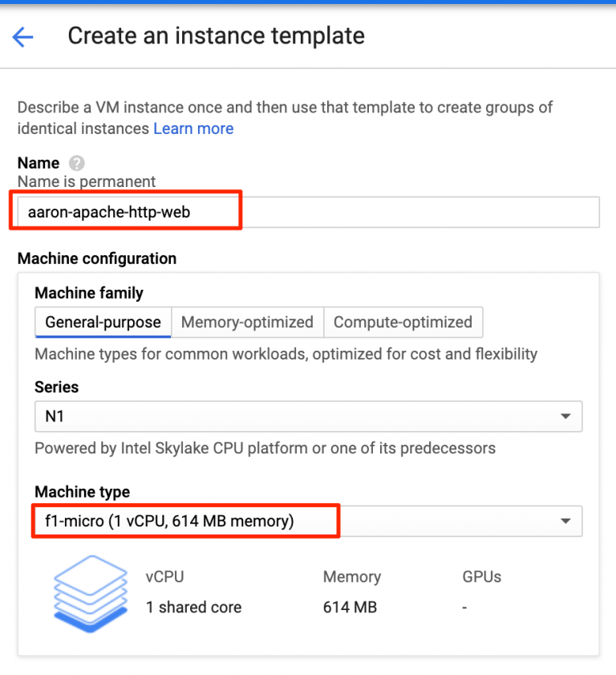Open the Series dropdown showing N1
This screenshot has height=675, width=616.
click(x=308, y=417)
